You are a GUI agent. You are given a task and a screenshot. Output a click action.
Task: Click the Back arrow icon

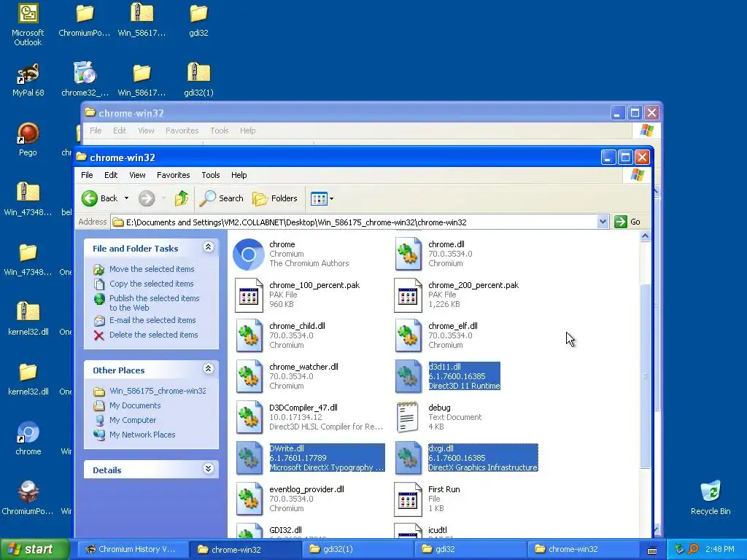point(89,198)
